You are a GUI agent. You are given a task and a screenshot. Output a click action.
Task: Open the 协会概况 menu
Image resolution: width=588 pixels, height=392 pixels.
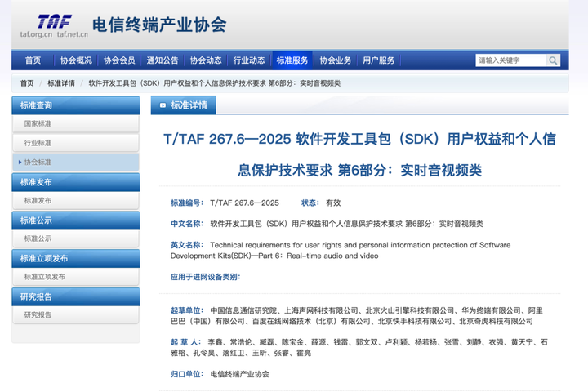[x=76, y=60]
